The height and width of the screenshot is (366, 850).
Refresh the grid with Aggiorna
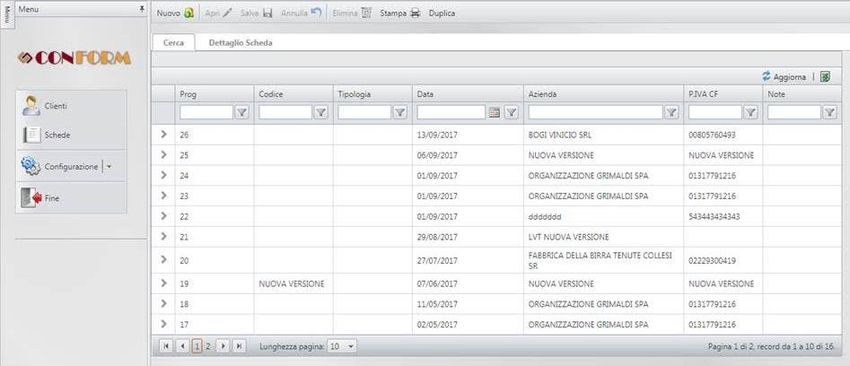pyautogui.click(x=784, y=77)
